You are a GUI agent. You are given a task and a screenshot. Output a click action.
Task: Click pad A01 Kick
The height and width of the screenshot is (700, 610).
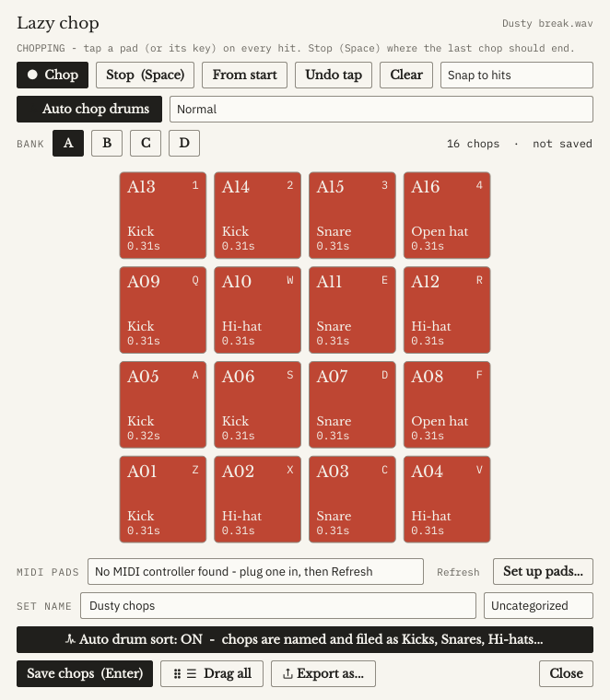[163, 499]
